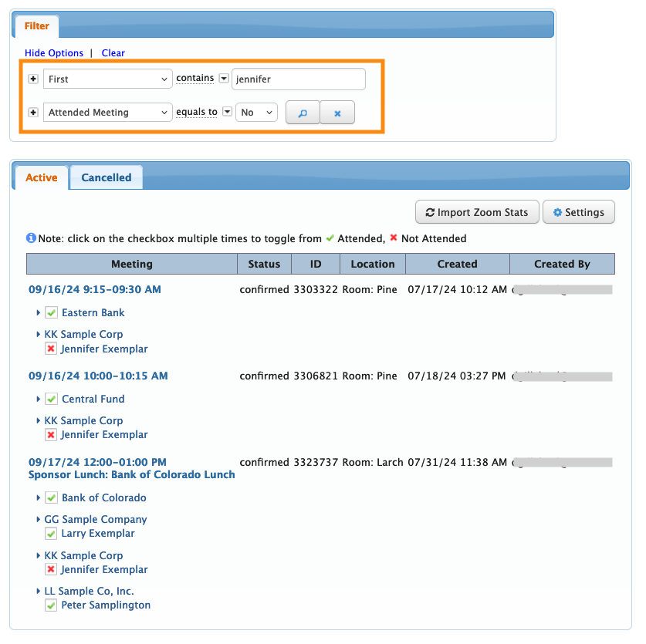Select the Filter tab
The height and width of the screenshot is (644, 646).
pyautogui.click(x=37, y=26)
